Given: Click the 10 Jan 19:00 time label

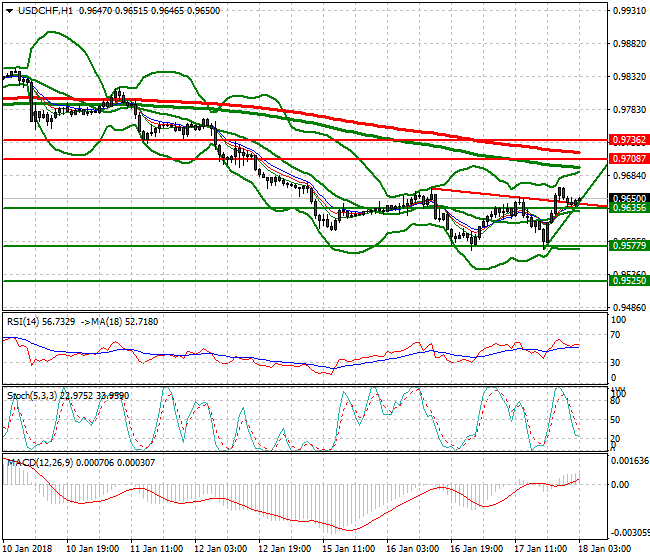Looking at the screenshot, I should (93, 549).
